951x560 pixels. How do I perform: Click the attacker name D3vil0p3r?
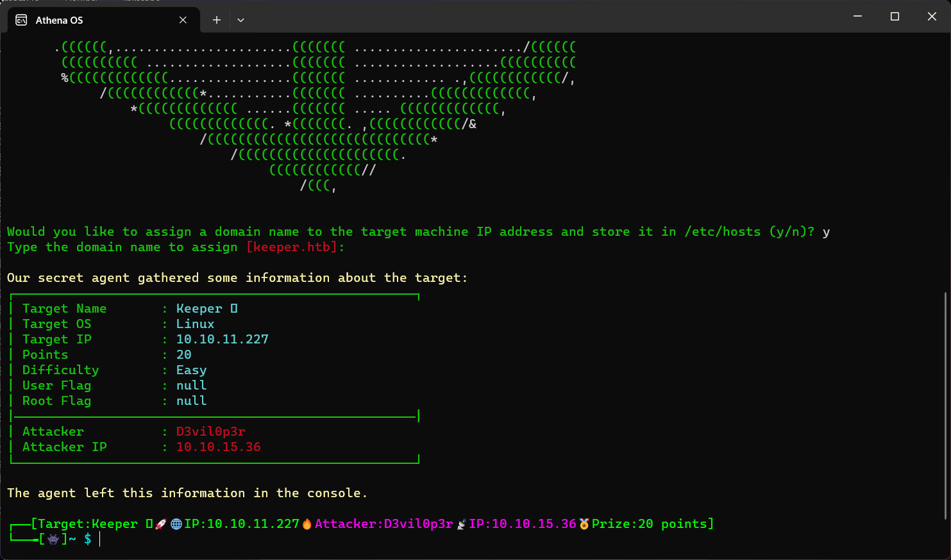coord(210,431)
